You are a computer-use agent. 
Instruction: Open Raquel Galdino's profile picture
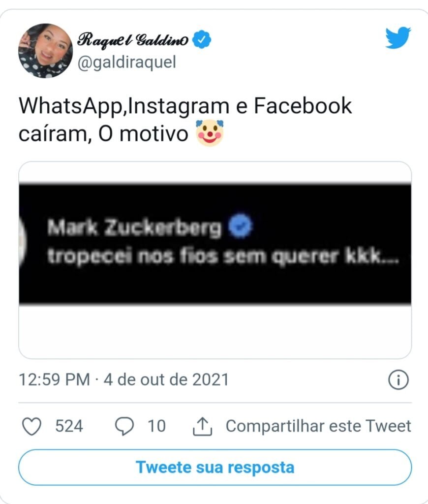coord(46,51)
